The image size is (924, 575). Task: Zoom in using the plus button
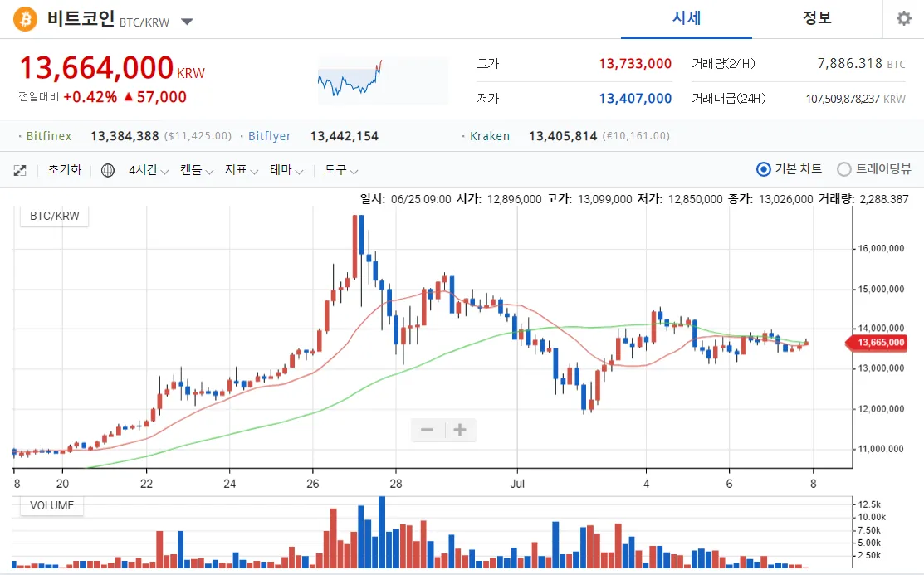click(461, 430)
